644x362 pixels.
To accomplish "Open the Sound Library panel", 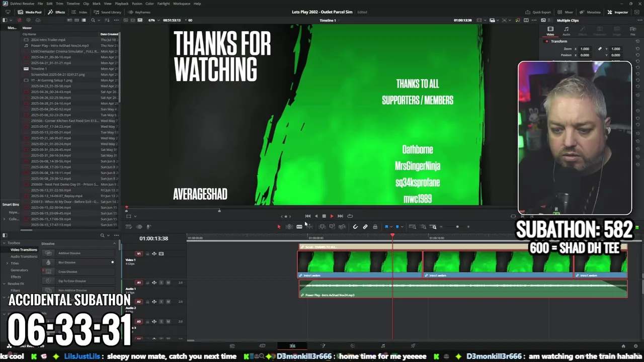I will [x=108, y=12].
